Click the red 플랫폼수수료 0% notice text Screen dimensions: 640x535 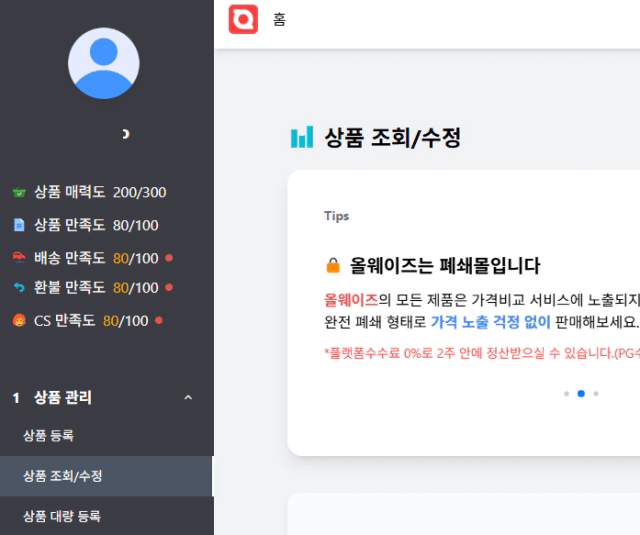click(482, 353)
